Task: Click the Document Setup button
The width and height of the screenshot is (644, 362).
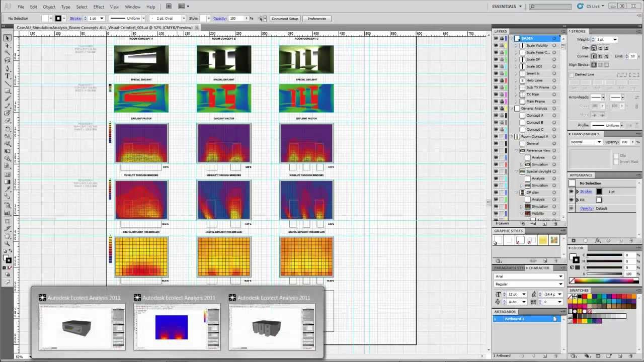Action: click(x=285, y=19)
